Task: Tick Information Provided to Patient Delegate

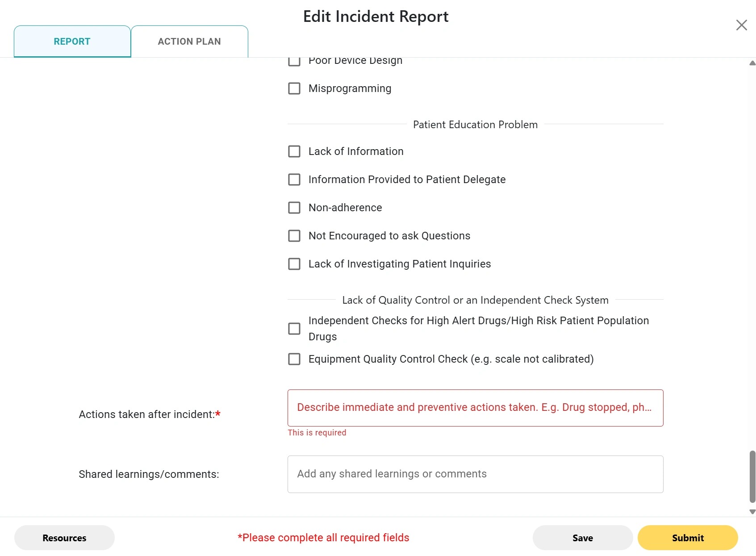Action: tap(294, 180)
